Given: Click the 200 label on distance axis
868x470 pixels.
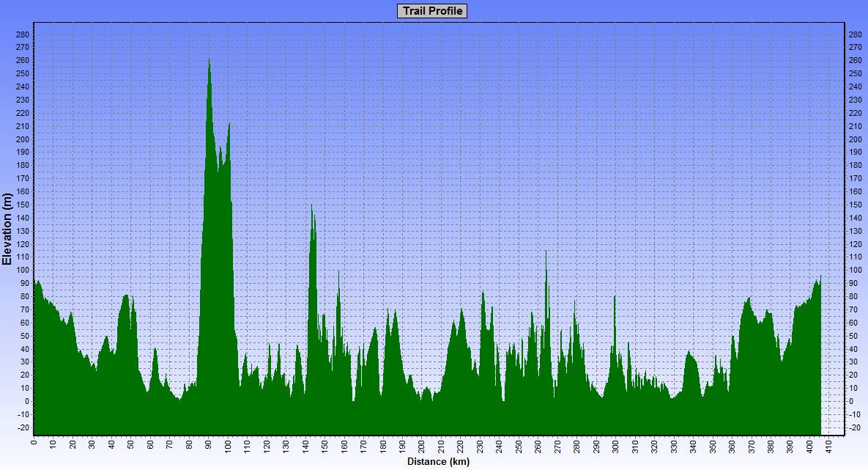Looking at the screenshot, I should (x=421, y=447).
